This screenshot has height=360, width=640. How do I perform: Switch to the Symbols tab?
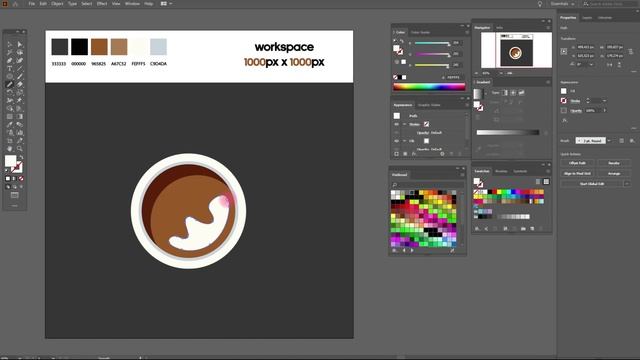(x=520, y=171)
